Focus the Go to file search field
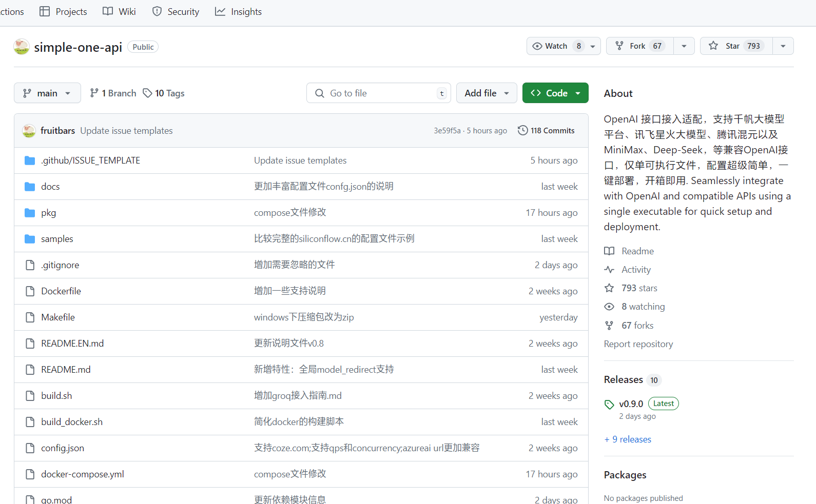 pyautogui.click(x=379, y=93)
